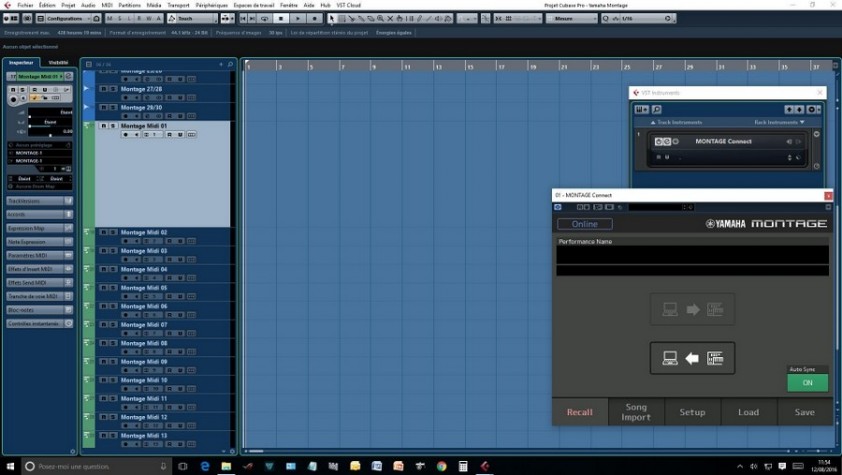Screen dimensions: 842x475
Task: Open File Explorer from the Windows taskbar
Action: click(226, 466)
